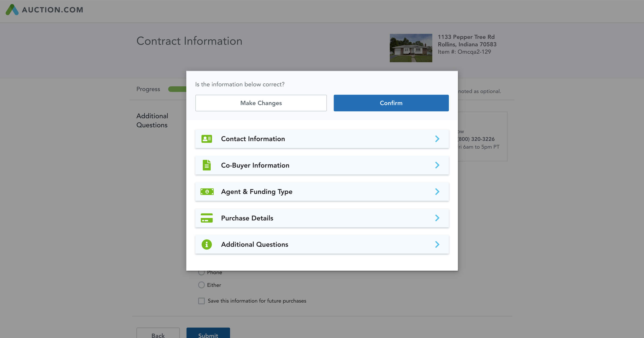Open the Additional Questions section label

point(254,244)
